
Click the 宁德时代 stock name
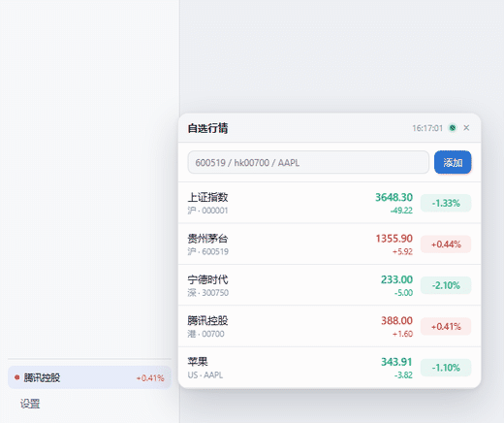[207, 279]
